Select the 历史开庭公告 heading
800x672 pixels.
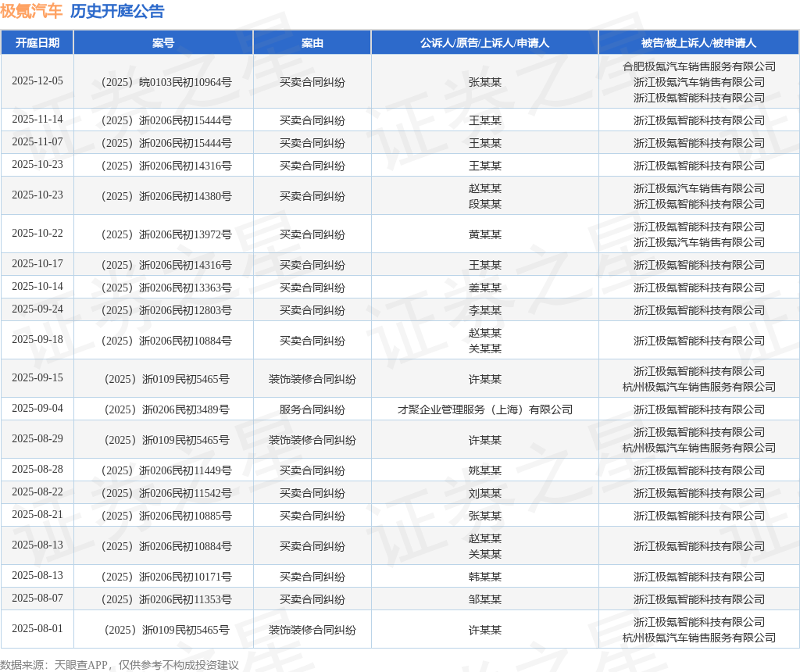point(117,11)
